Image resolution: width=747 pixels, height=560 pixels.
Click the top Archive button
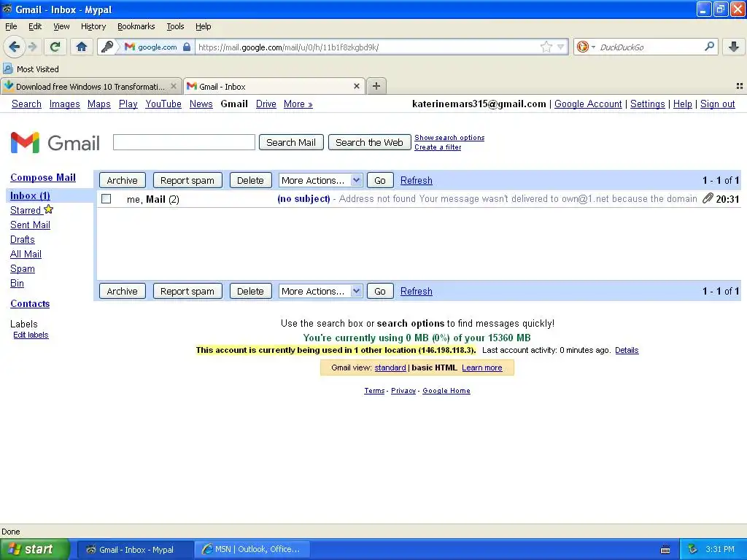click(x=122, y=181)
